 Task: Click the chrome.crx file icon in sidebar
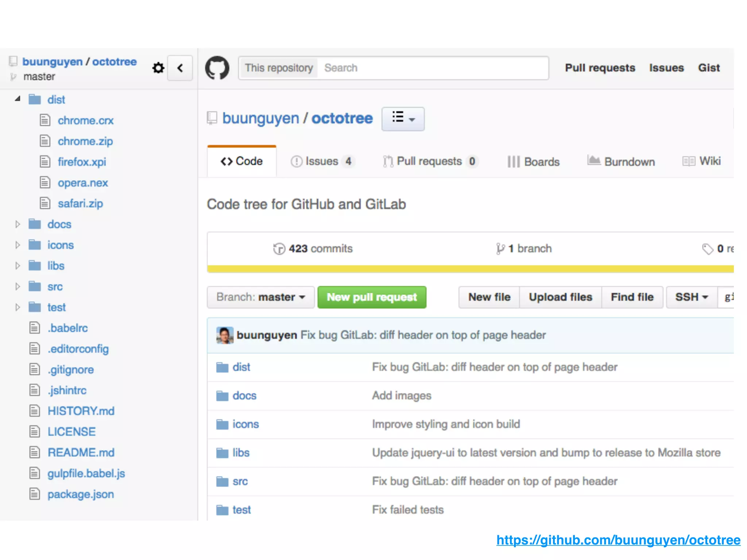point(45,120)
